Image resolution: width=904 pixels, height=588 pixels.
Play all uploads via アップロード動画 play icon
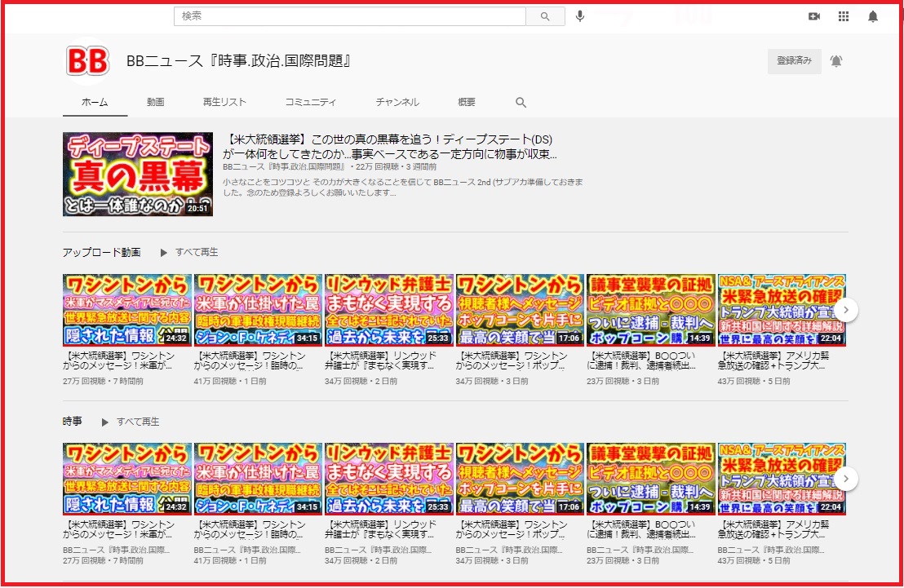point(164,253)
